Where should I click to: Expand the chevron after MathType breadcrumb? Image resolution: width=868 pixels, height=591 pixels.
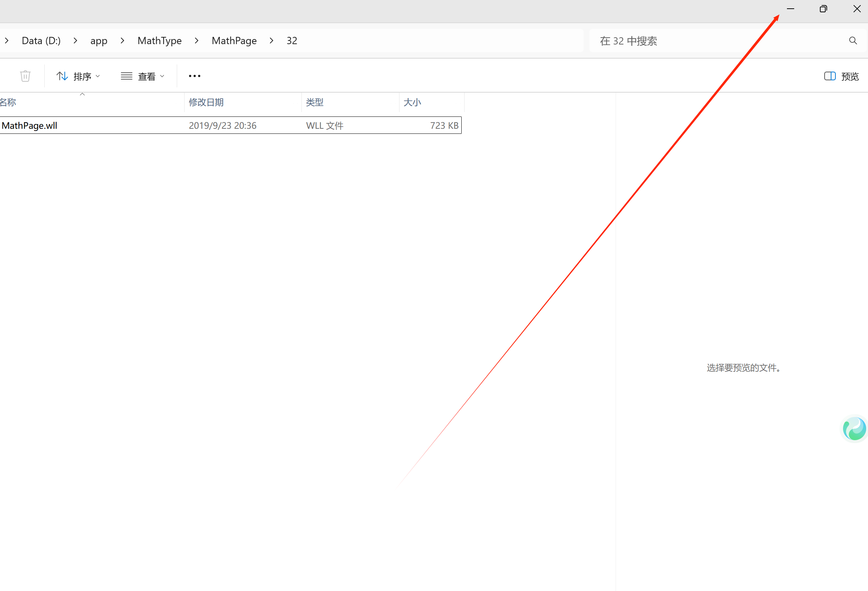[x=196, y=41]
